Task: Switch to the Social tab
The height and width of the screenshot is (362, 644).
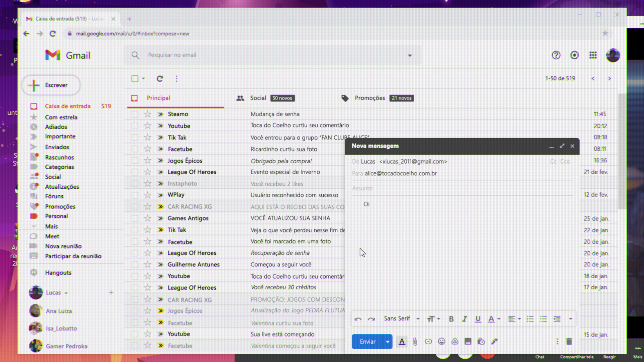Action: click(258, 98)
